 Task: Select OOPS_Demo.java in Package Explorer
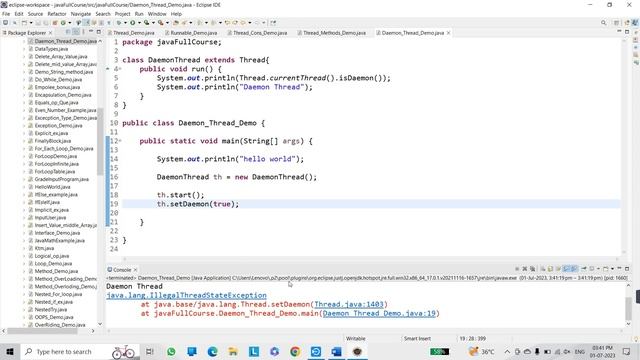click(x=54, y=317)
